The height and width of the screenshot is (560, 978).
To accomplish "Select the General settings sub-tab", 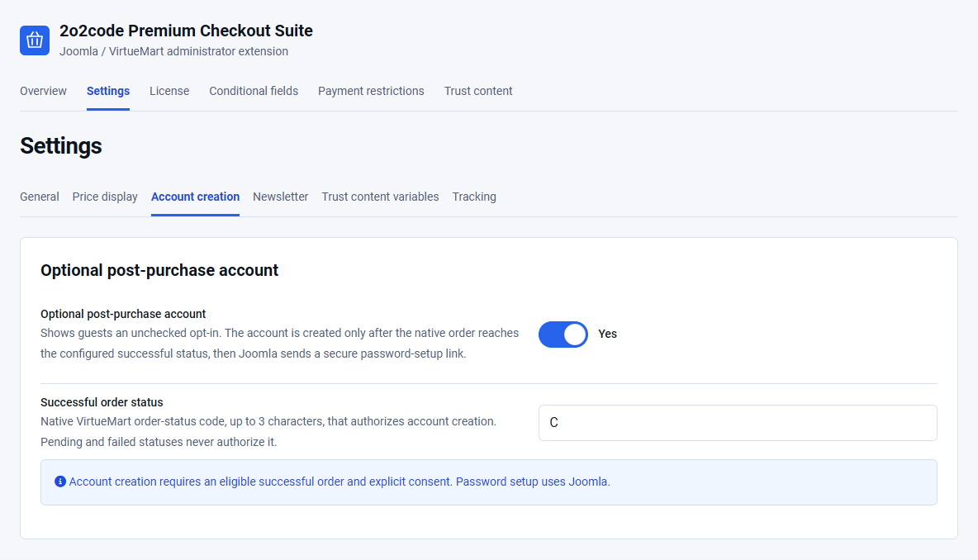I will (x=40, y=197).
